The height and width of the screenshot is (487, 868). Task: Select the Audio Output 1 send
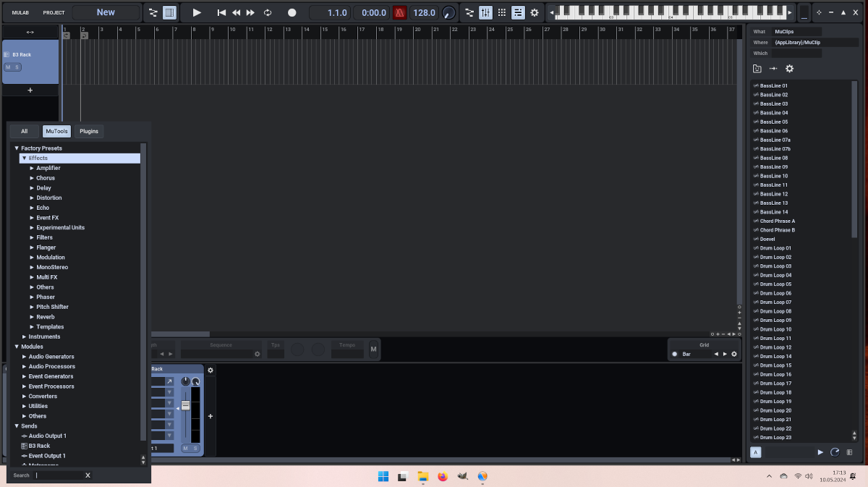(x=43, y=436)
